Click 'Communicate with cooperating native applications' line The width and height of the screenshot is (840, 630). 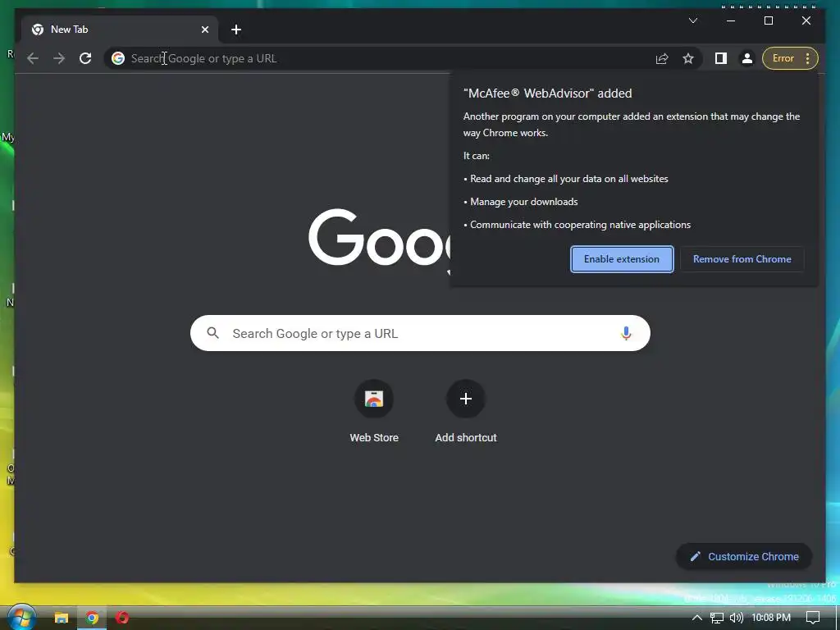[580, 225]
